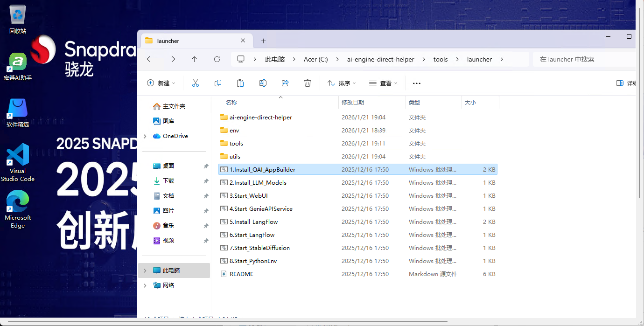This screenshot has height=326, width=644.
Task: Open the 排序 sort dropdown
Action: point(342,83)
